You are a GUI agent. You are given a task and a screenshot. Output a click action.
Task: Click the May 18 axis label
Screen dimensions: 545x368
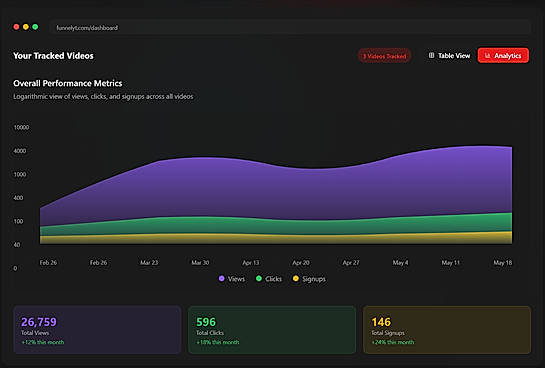503,263
